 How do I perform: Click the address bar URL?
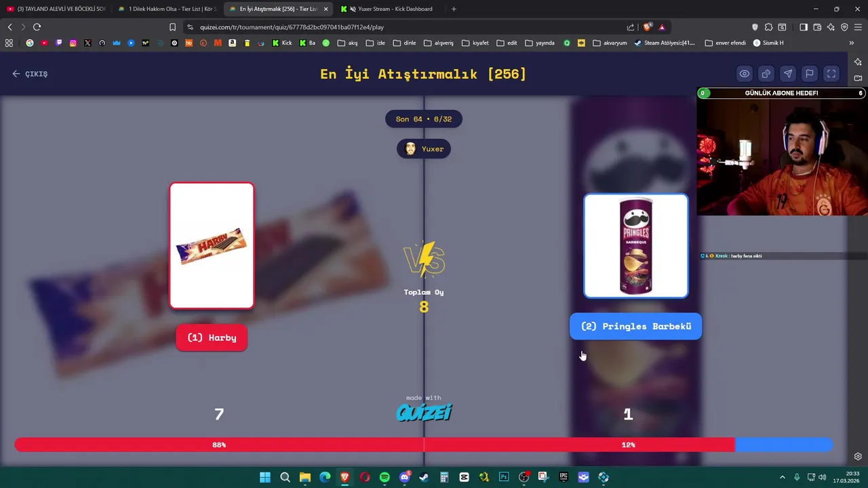click(292, 27)
